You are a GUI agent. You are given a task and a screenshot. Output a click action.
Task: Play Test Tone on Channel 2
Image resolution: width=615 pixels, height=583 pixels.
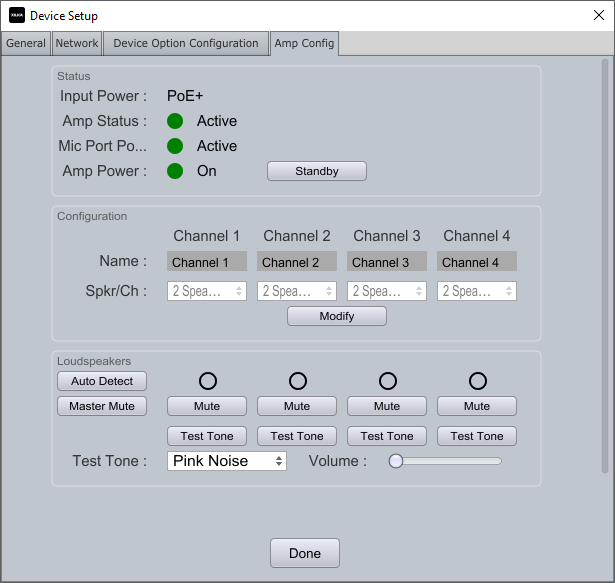coord(297,436)
